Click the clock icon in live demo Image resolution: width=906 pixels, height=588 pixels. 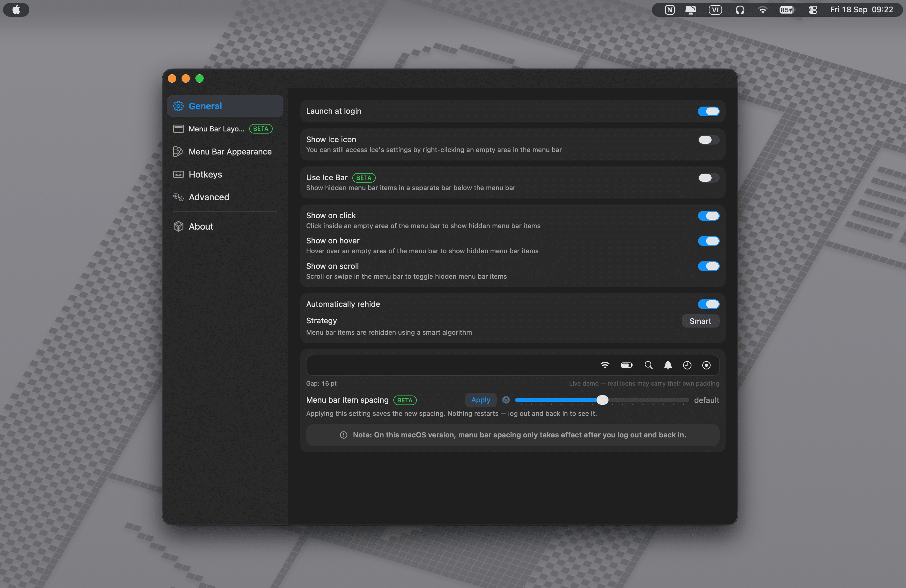tap(687, 365)
